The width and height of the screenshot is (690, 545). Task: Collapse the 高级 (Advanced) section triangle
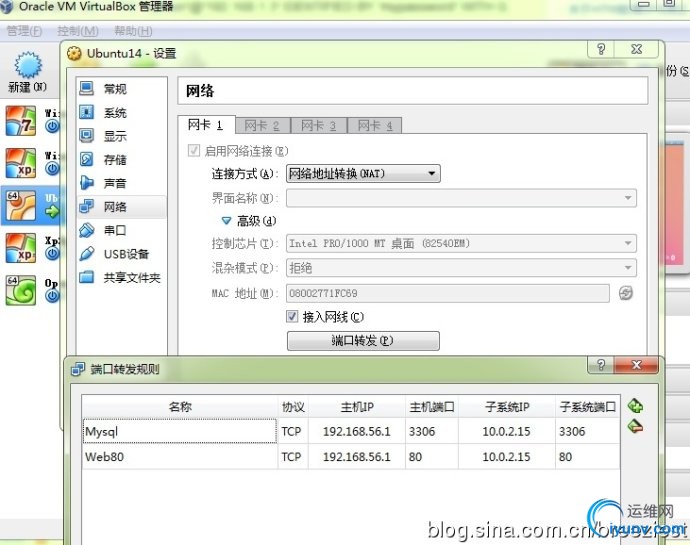(x=226, y=221)
